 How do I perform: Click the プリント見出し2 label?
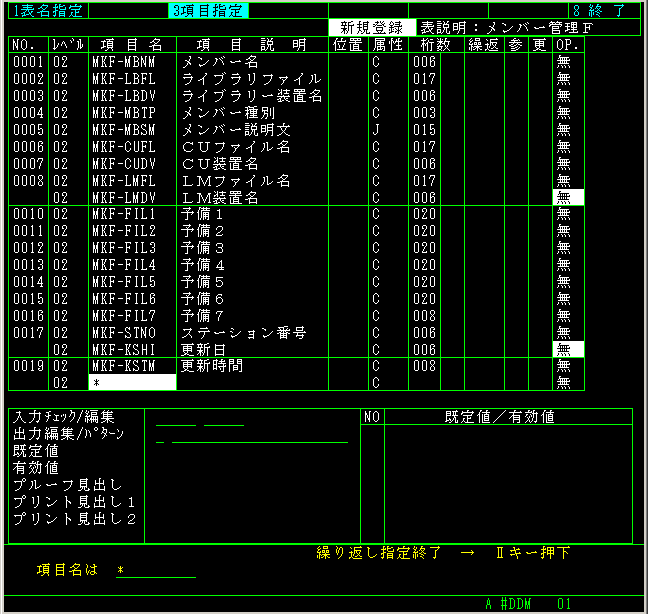pyautogui.click(x=74, y=519)
